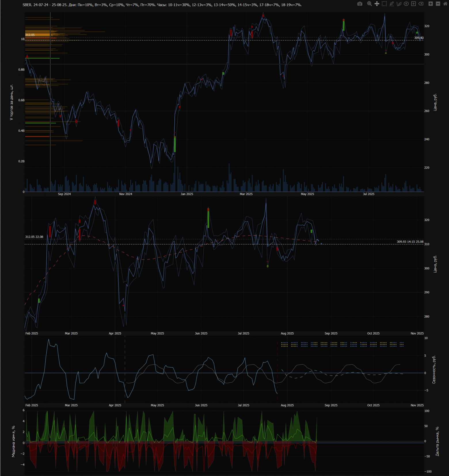449x476 pixels.
Task: Select the Draw Circle tool
Action: coord(406,4)
